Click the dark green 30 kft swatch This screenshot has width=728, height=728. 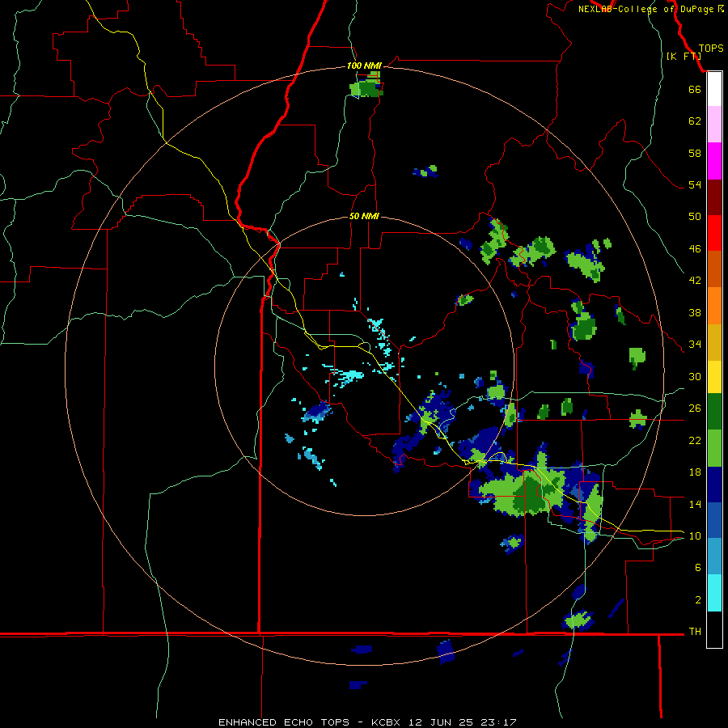tap(714, 412)
